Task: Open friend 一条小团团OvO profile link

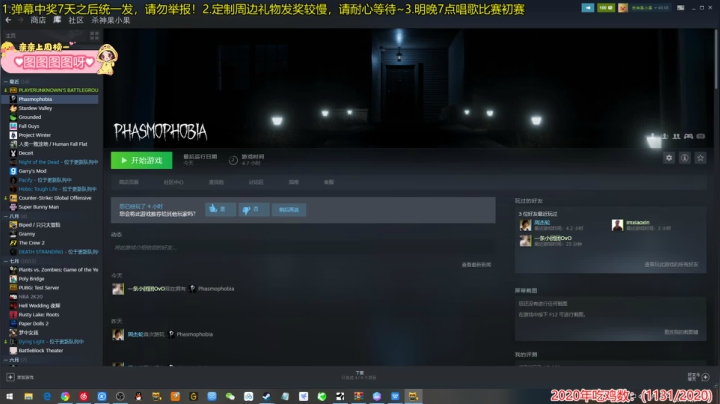Action: click(x=553, y=238)
